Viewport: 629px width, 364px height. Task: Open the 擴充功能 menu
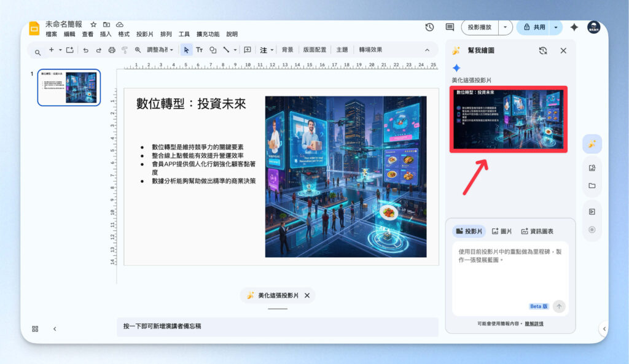tap(209, 34)
